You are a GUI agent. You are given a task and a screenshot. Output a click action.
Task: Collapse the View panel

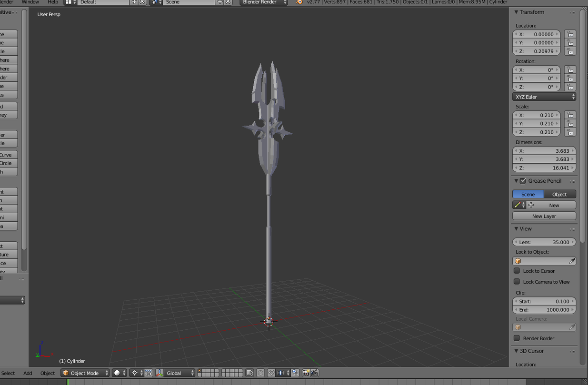point(516,229)
